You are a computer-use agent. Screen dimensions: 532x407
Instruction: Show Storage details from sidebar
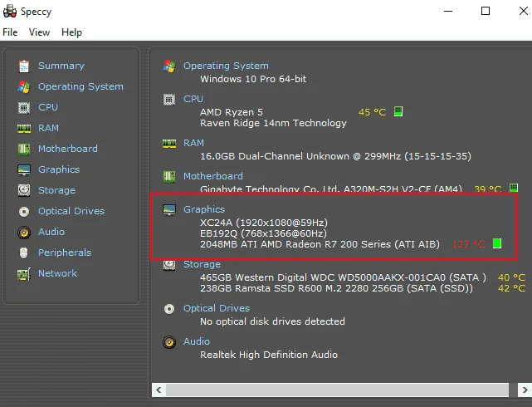(x=56, y=190)
